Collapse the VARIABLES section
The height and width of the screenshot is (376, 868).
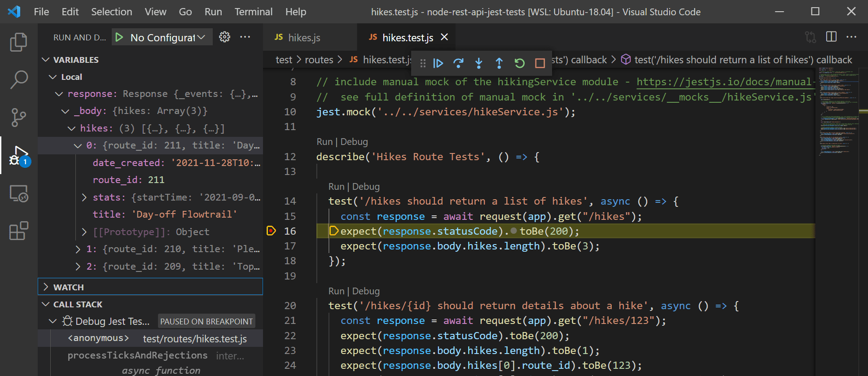click(x=46, y=60)
